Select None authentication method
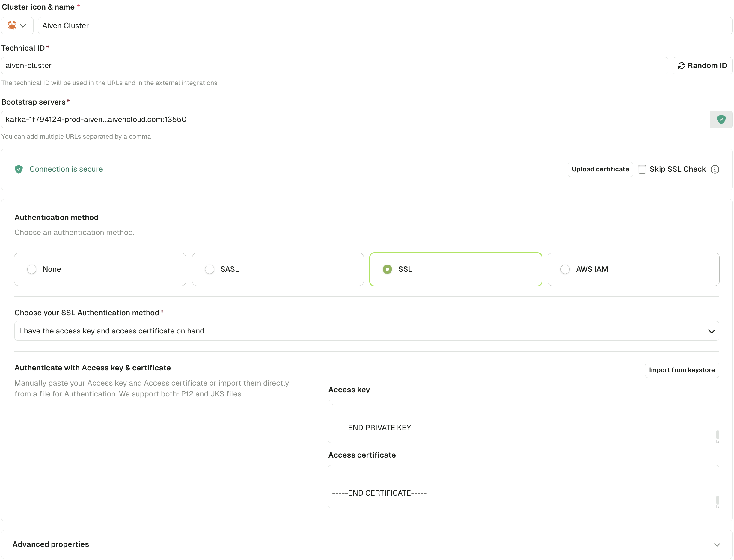 coord(100,269)
